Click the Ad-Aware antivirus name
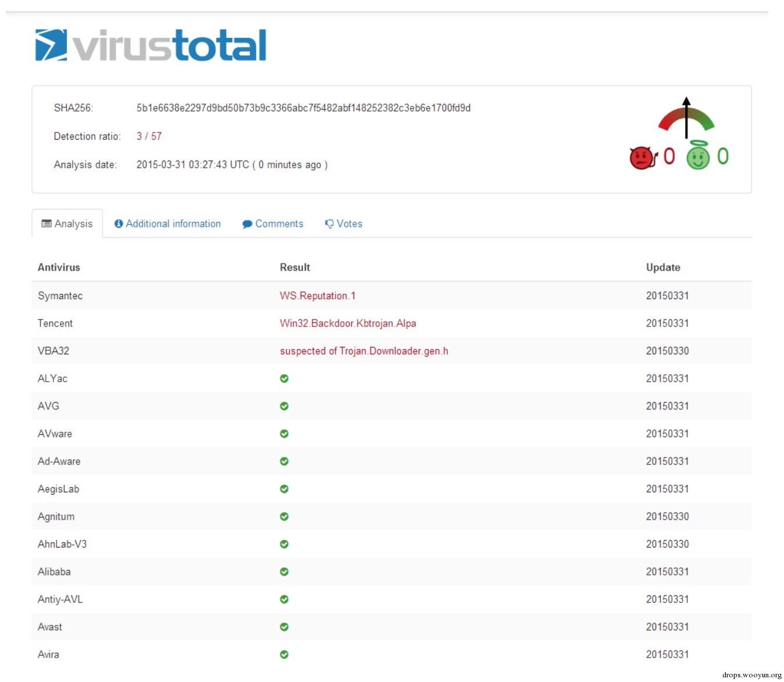The width and height of the screenshot is (784, 682). coord(59,461)
